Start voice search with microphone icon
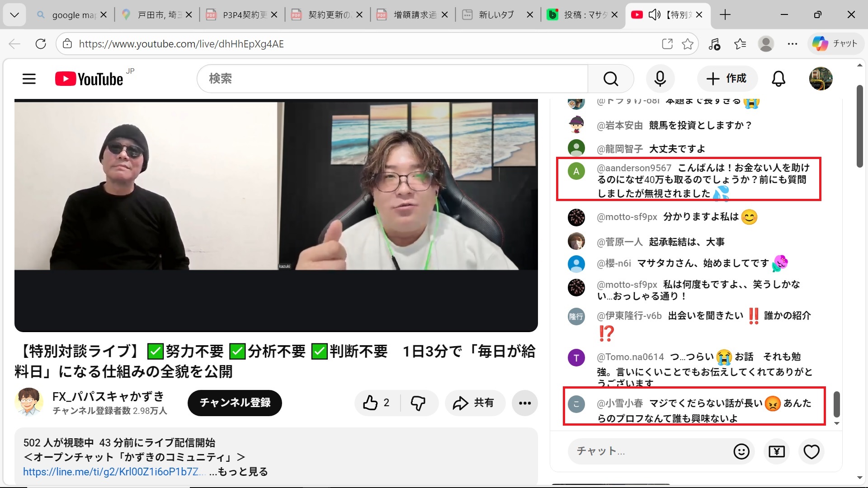Image resolution: width=868 pixels, height=488 pixels. [x=660, y=79]
